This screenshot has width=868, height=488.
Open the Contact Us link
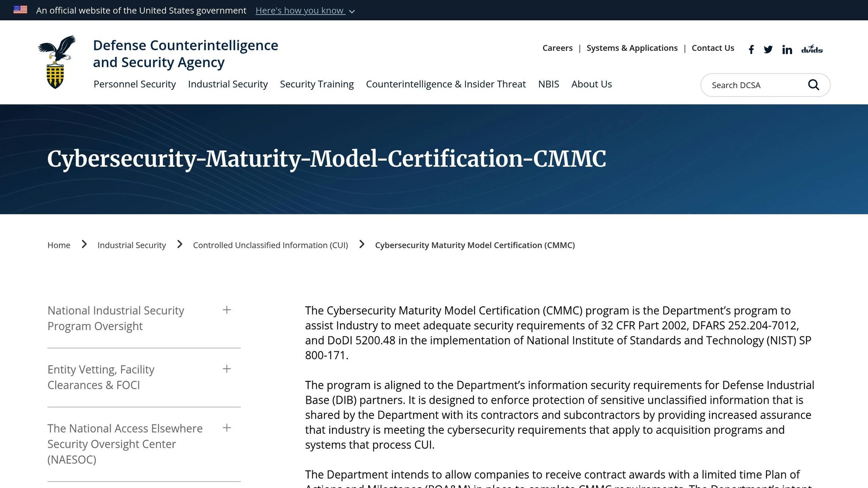coord(713,48)
